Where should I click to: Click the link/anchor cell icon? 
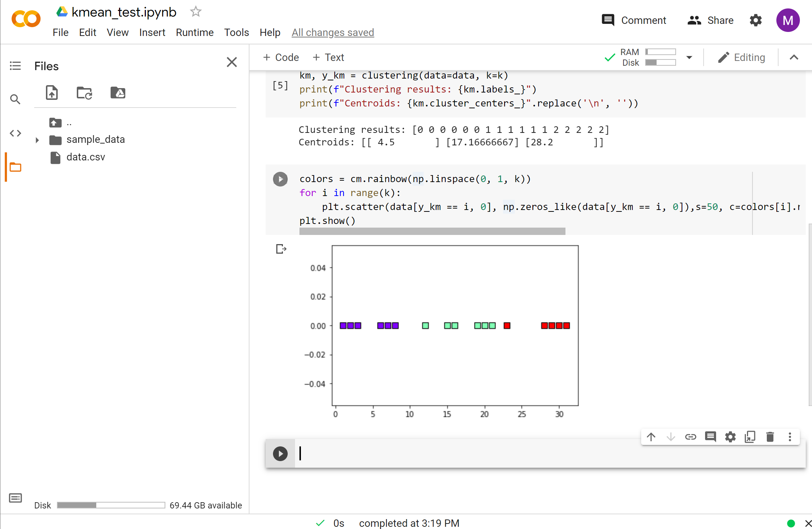[x=690, y=437]
